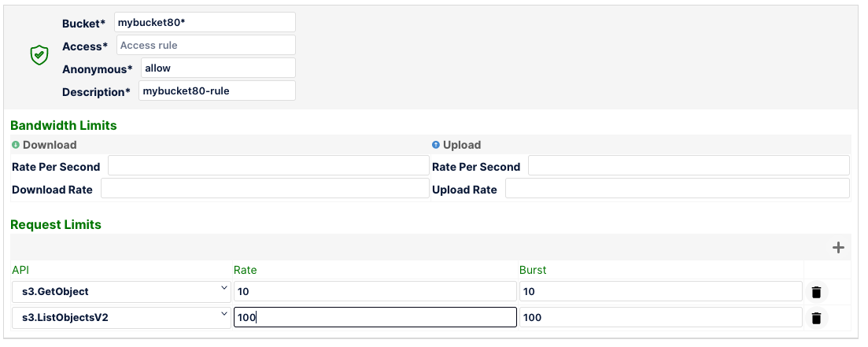This screenshot has width=868, height=347.
Task: Edit the Burst value for s3.GetObject
Action: (x=660, y=292)
